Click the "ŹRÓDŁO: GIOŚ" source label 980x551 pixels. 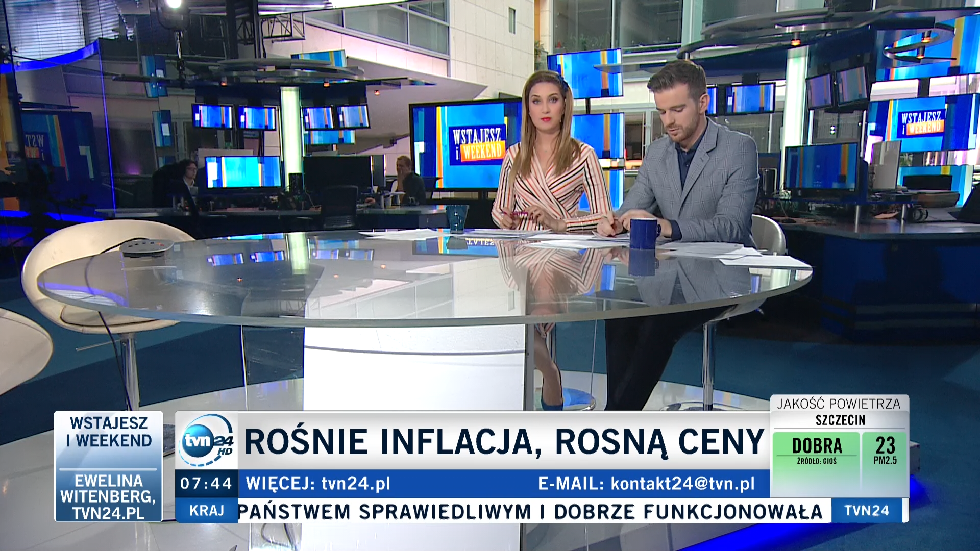coord(817,461)
